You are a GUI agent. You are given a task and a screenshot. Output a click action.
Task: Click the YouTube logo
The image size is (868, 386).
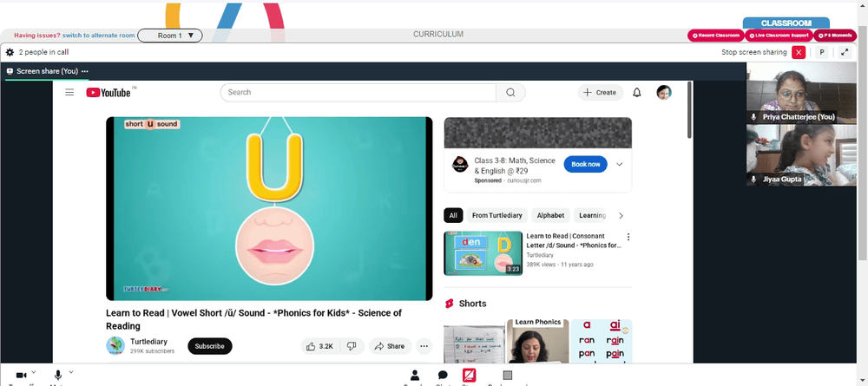[x=108, y=92]
